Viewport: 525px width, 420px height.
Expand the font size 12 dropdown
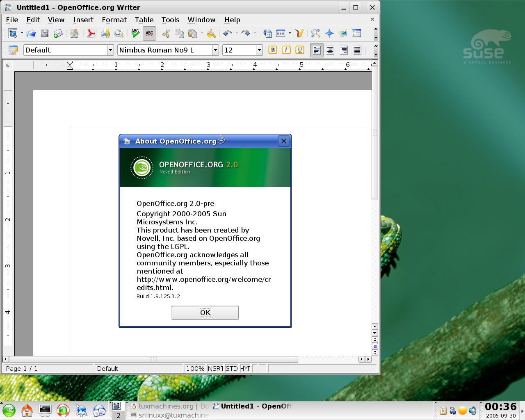[x=259, y=50]
